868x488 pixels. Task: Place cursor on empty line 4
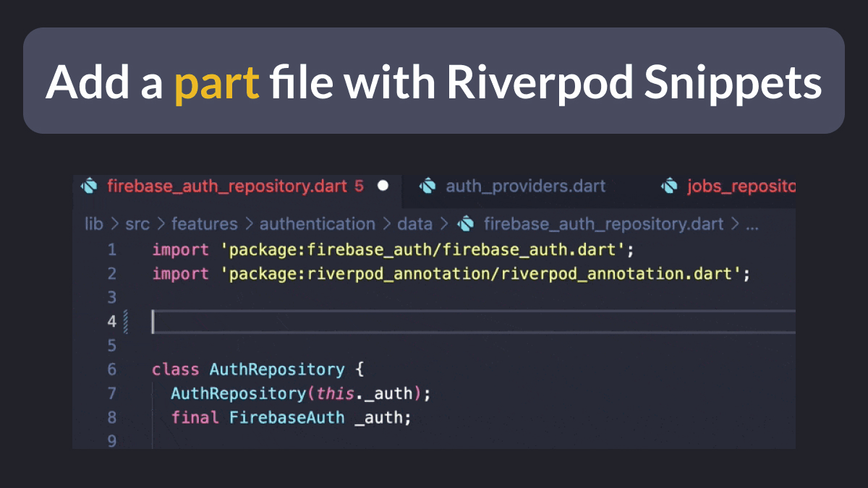474,322
